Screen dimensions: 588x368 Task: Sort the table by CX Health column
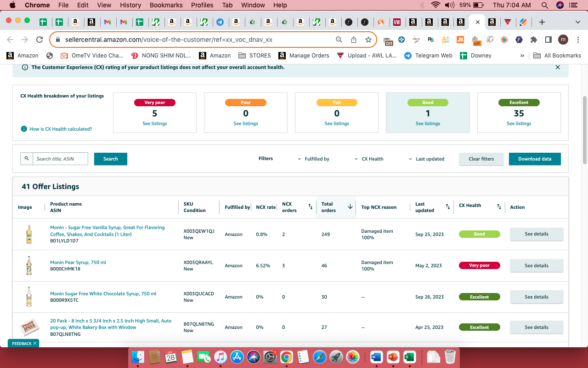click(x=499, y=207)
